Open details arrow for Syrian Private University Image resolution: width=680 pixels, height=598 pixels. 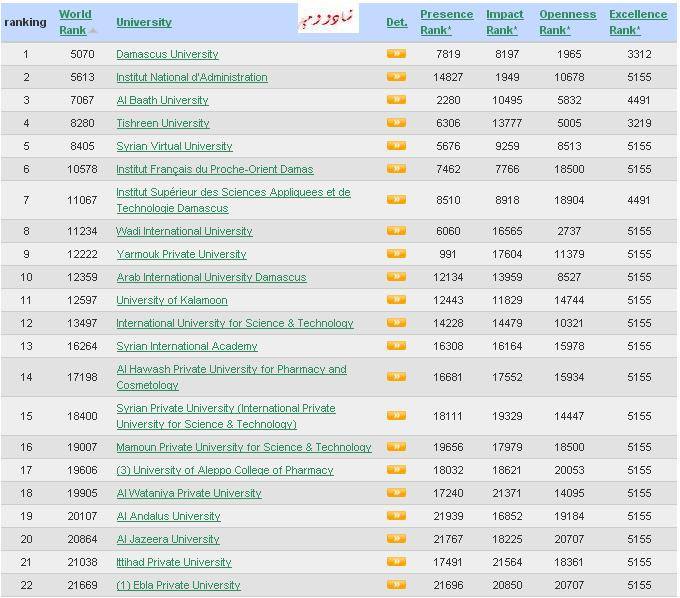tap(396, 416)
